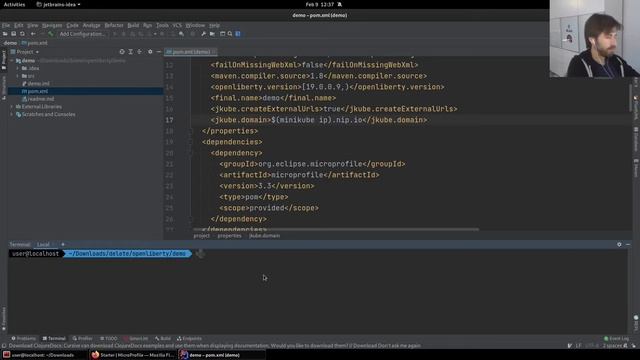Open the File menu
This screenshot has height=360, width=640.
pos(6,25)
